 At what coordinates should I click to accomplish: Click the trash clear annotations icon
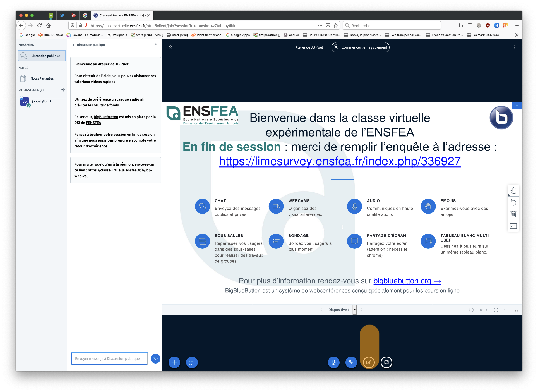click(513, 214)
